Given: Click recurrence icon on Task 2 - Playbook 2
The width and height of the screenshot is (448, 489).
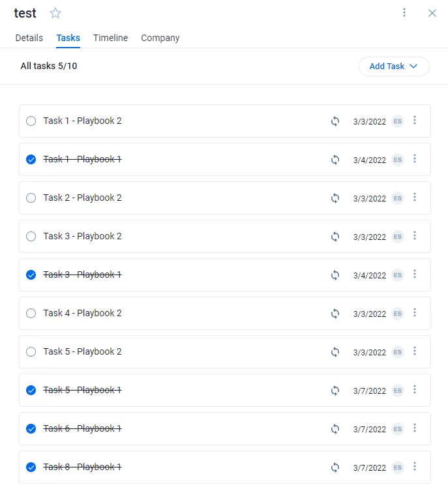Looking at the screenshot, I should (335, 198).
